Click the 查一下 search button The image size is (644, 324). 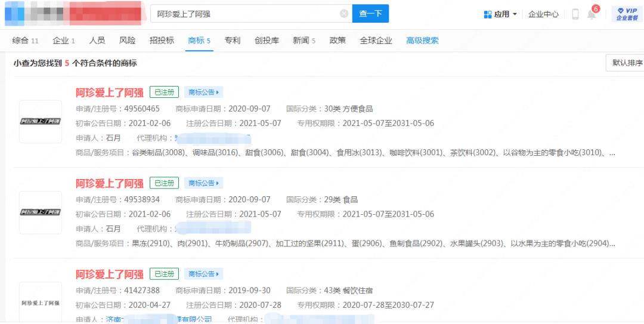[370, 14]
